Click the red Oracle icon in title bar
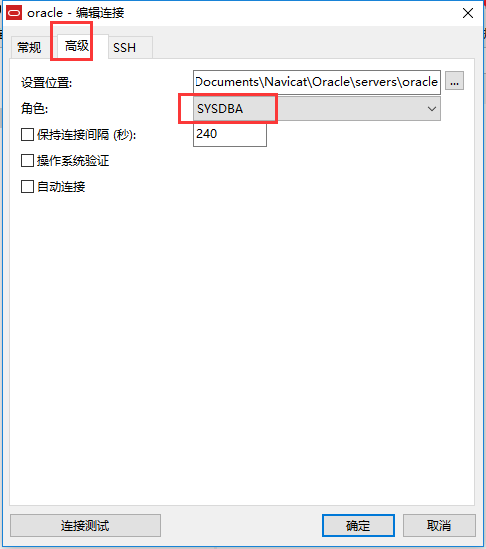This screenshot has width=486, height=549. pos(14,13)
